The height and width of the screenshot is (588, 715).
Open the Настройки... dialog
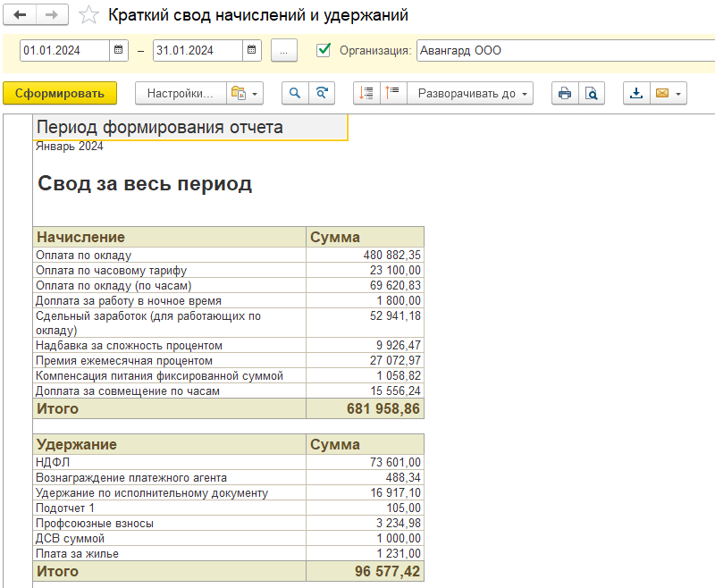pos(181,94)
